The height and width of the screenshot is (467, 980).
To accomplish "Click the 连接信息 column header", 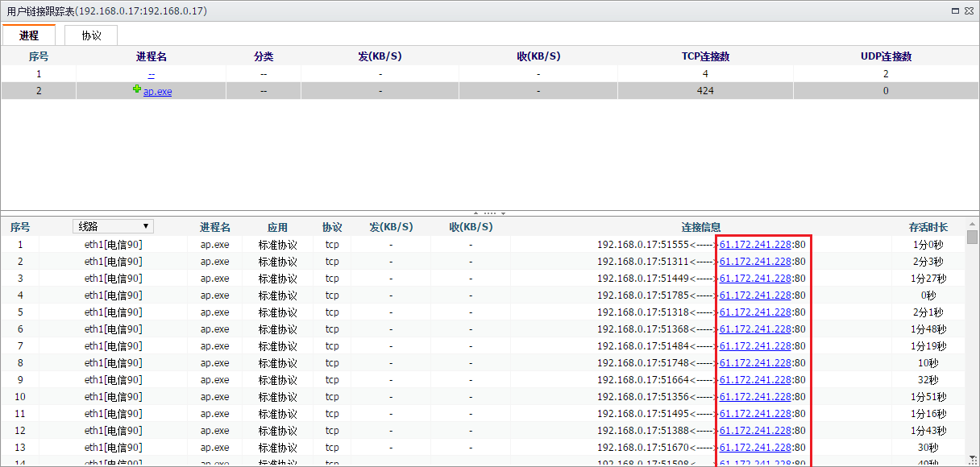I will [700, 227].
